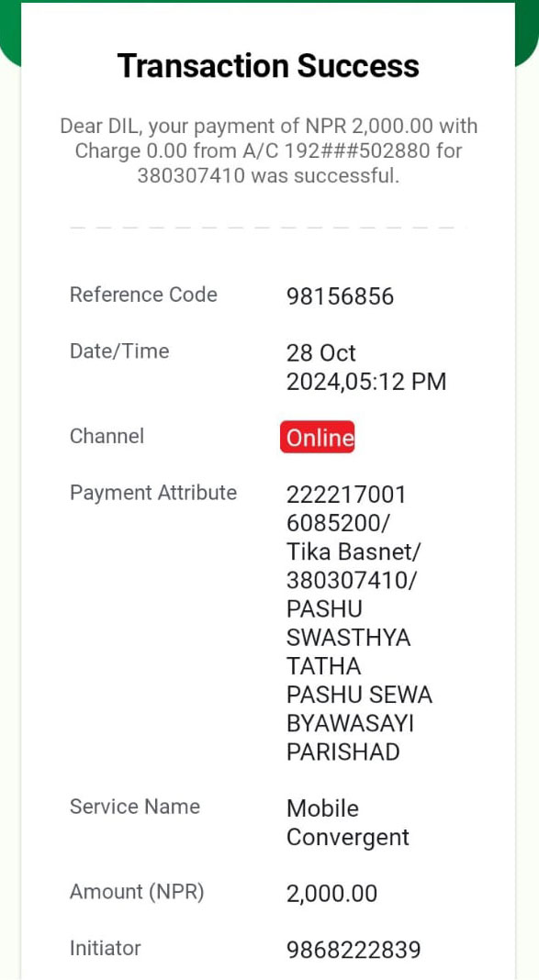Tap the Initiator label

105,948
